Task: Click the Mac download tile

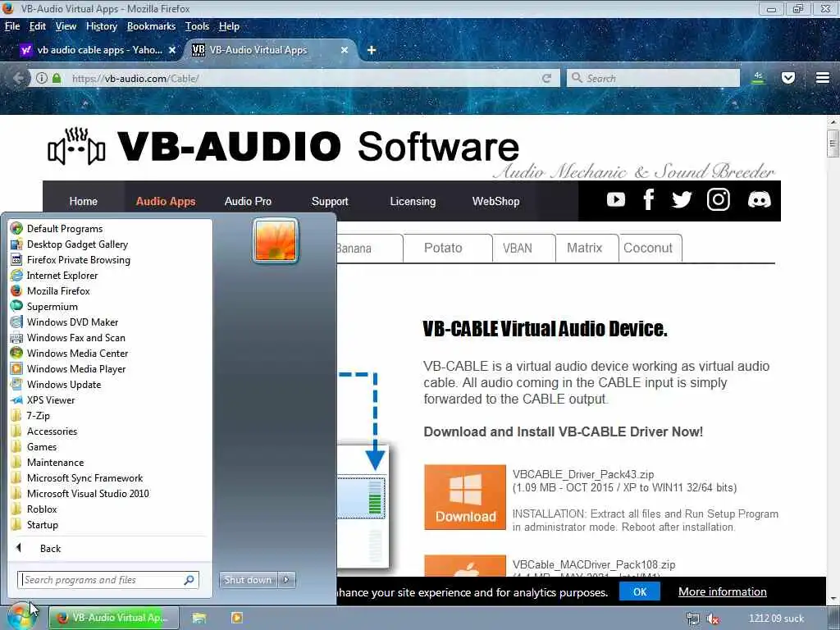Action: tap(465, 566)
